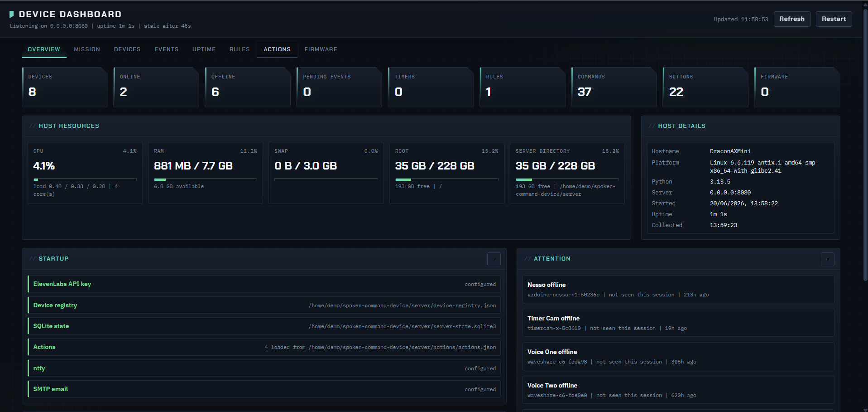
Task: Click the Devices count card
Action: click(x=65, y=87)
